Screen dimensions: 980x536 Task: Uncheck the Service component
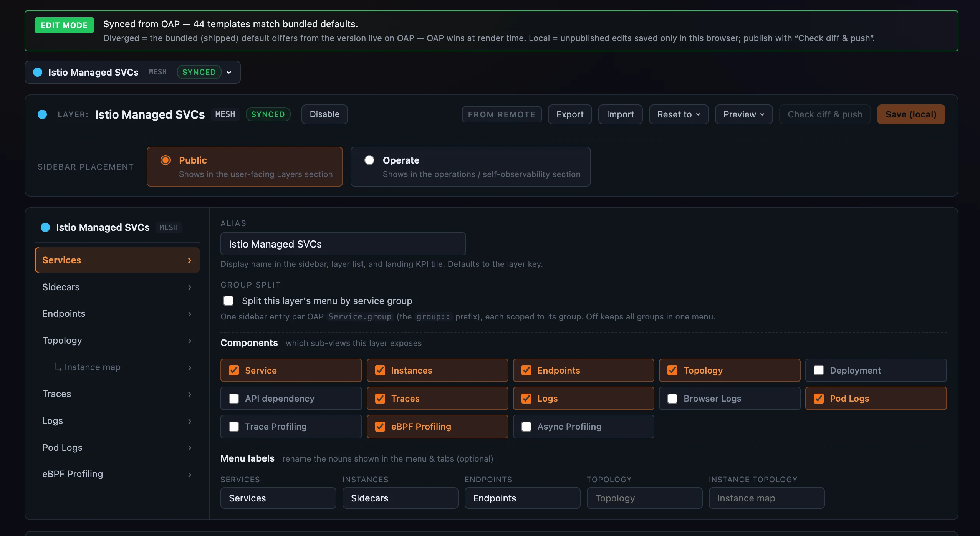click(234, 370)
